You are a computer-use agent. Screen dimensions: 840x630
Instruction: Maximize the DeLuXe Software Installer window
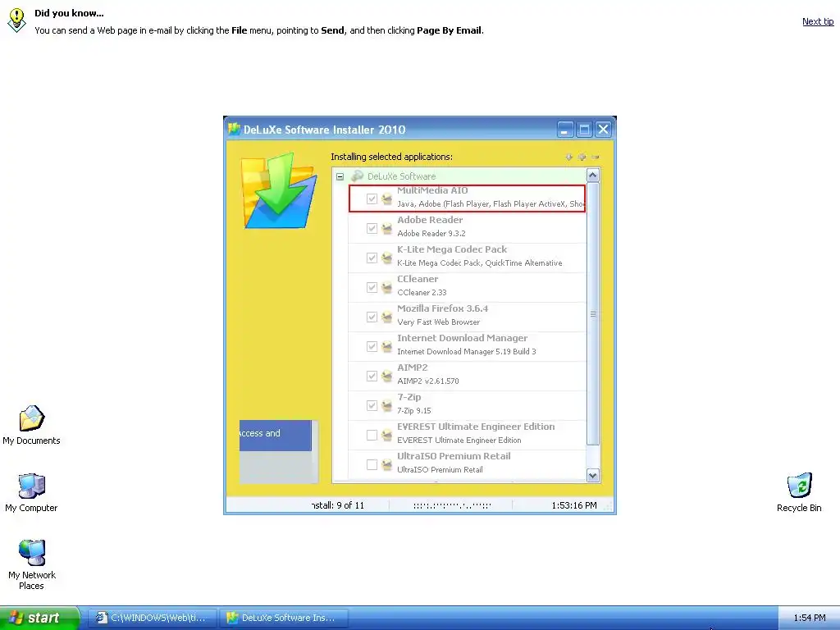584,129
